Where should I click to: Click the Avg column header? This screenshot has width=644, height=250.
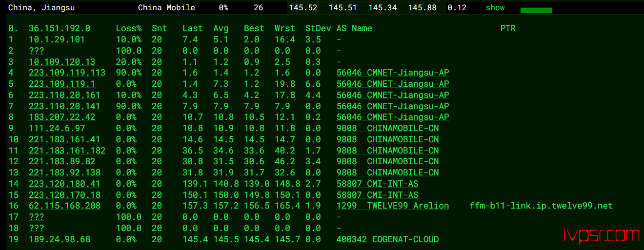221,29
